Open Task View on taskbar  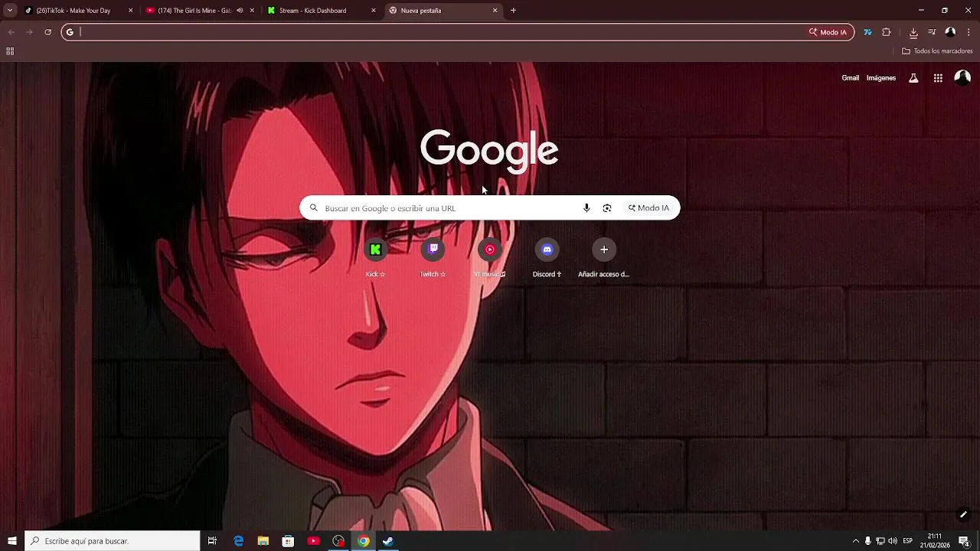212,541
